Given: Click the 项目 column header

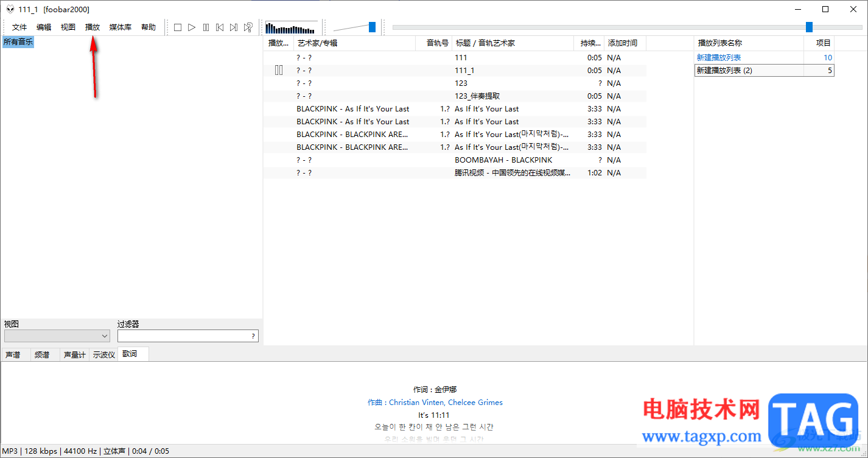Looking at the screenshot, I should tap(819, 43).
